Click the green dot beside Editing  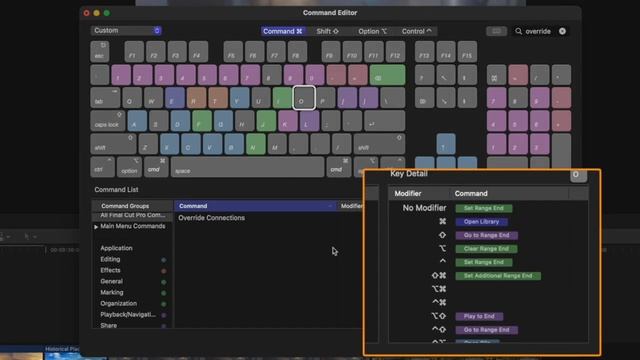click(x=164, y=260)
